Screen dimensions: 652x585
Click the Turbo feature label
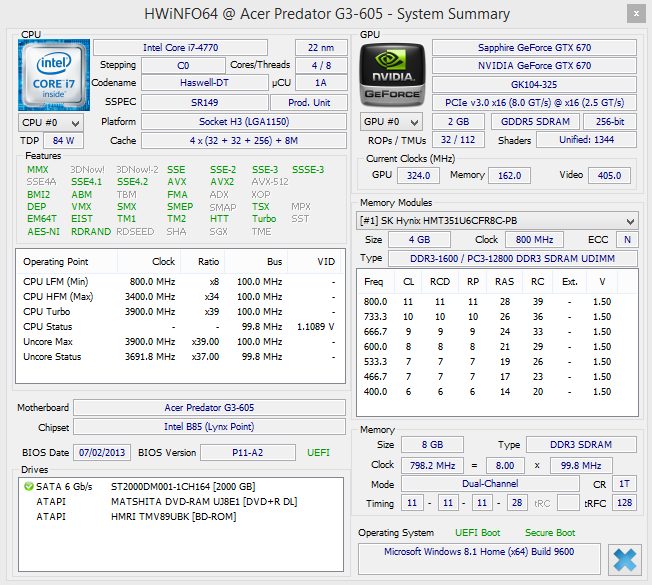[264, 219]
